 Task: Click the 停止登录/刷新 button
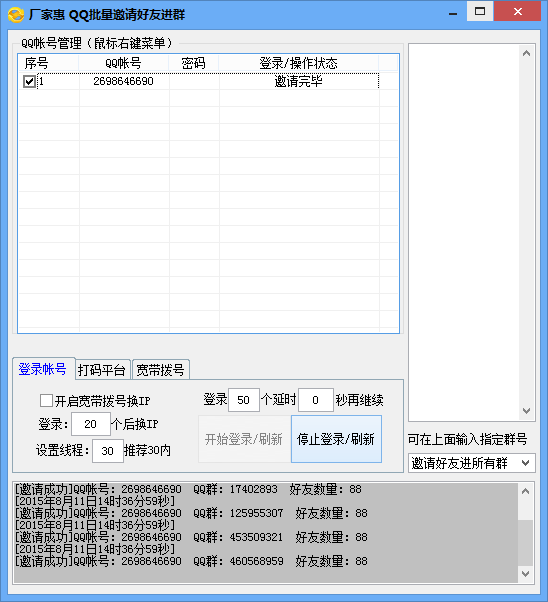tap(336, 439)
